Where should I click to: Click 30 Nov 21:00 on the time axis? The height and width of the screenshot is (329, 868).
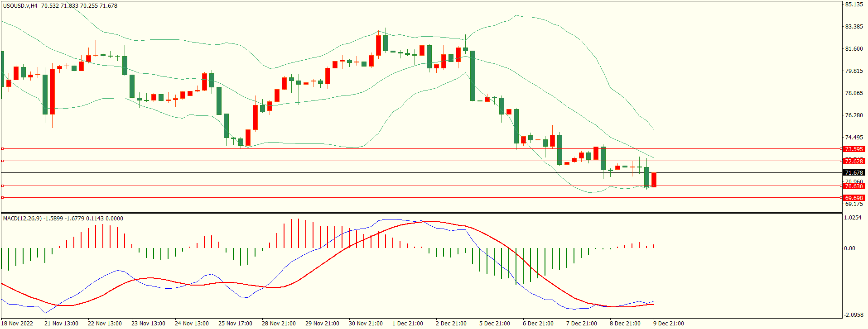click(x=366, y=323)
